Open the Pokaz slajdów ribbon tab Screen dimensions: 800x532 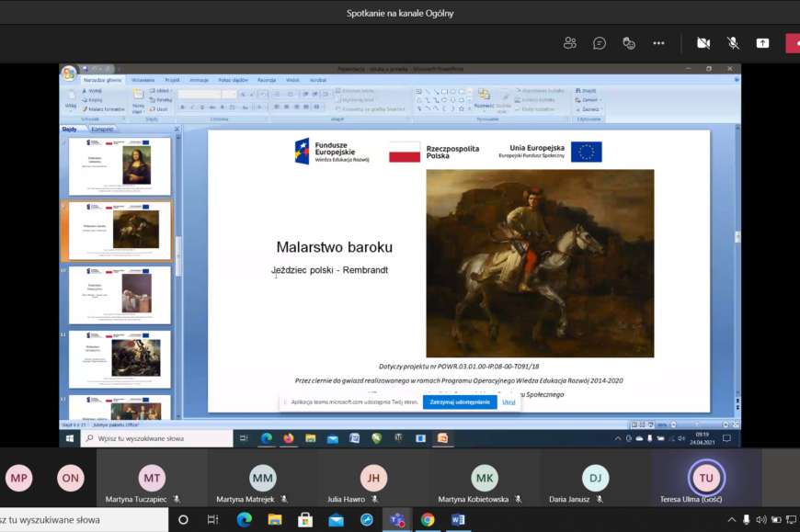coord(233,80)
